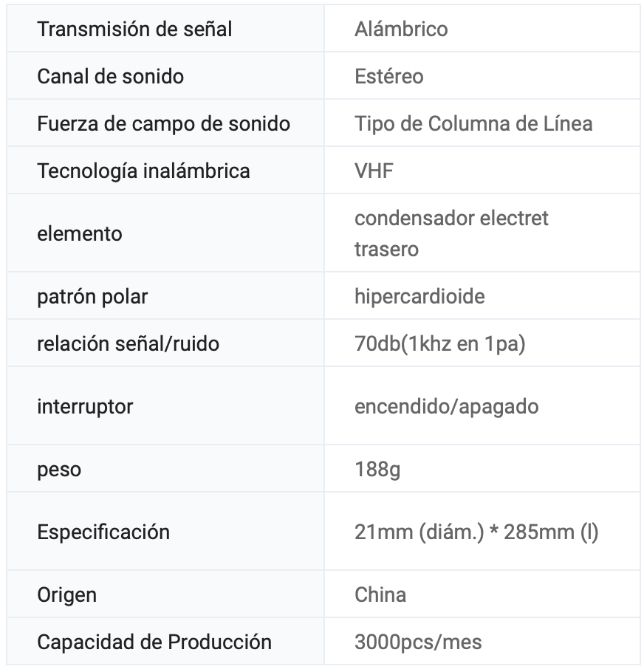
Task: Click the 'Transmisión de señal' label cell
Action: 134,30
